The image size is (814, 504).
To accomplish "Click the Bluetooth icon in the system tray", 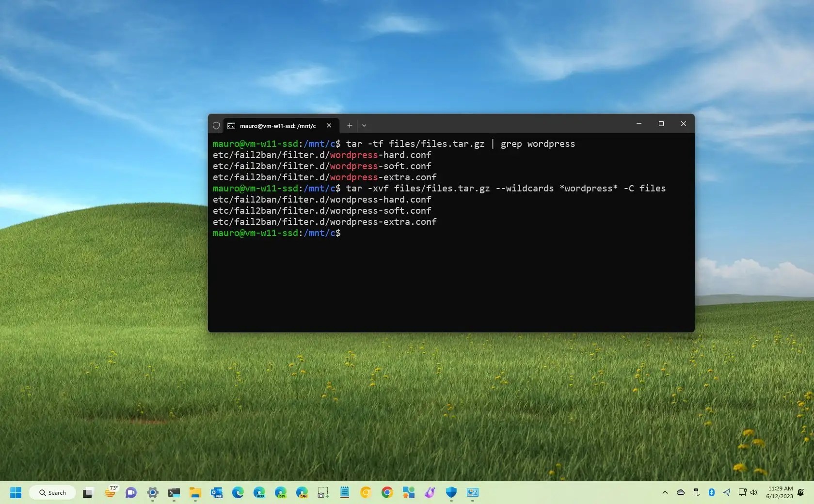I will coord(711,492).
